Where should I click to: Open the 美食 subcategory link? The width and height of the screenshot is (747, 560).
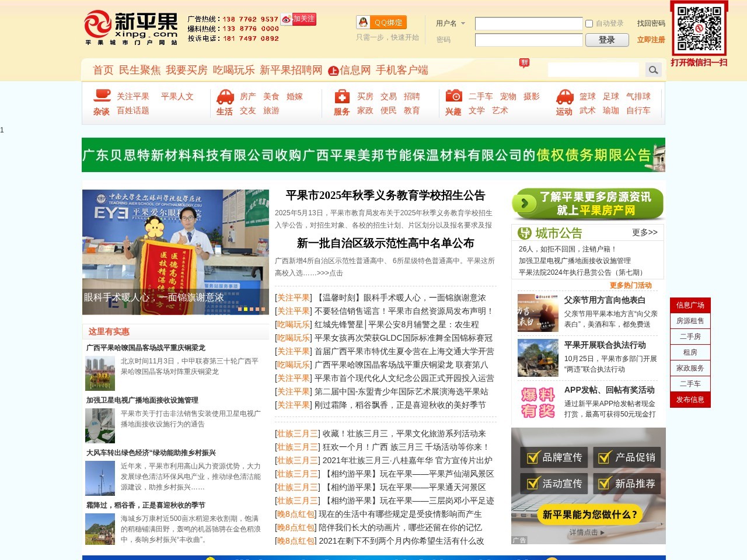coord(271,96)
